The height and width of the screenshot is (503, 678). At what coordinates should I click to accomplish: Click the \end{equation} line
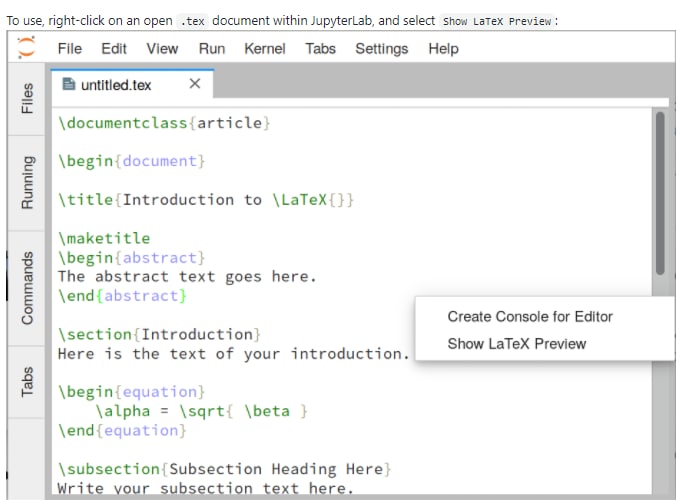[122, 431]
